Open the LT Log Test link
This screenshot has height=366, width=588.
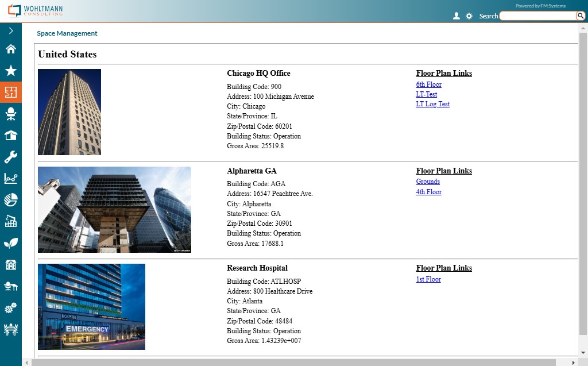pos(432,104)
